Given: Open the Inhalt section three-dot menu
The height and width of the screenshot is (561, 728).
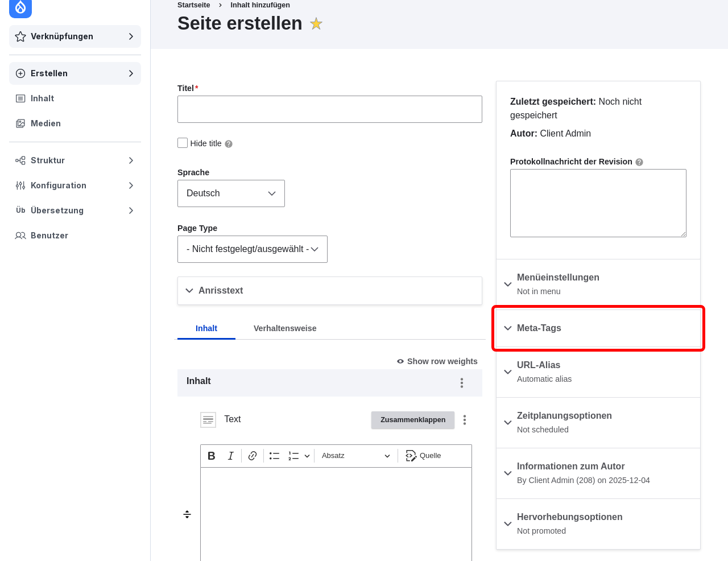Looking at the screenshot, I should (462, 383).
